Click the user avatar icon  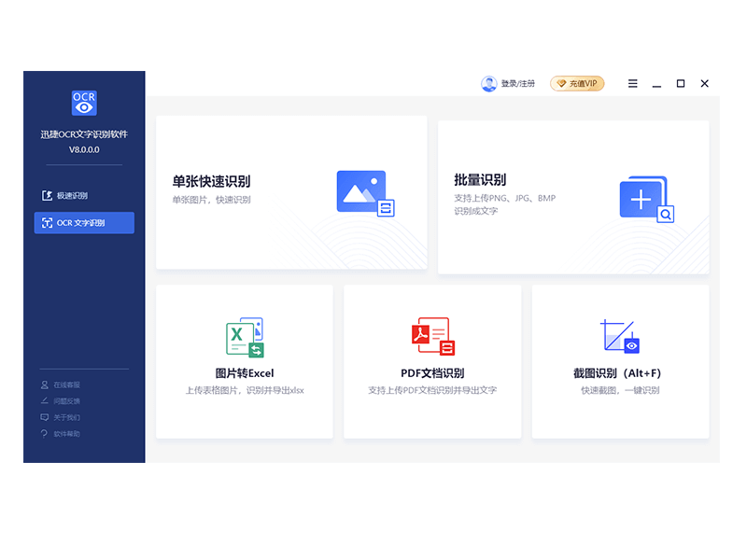point(488,83)
